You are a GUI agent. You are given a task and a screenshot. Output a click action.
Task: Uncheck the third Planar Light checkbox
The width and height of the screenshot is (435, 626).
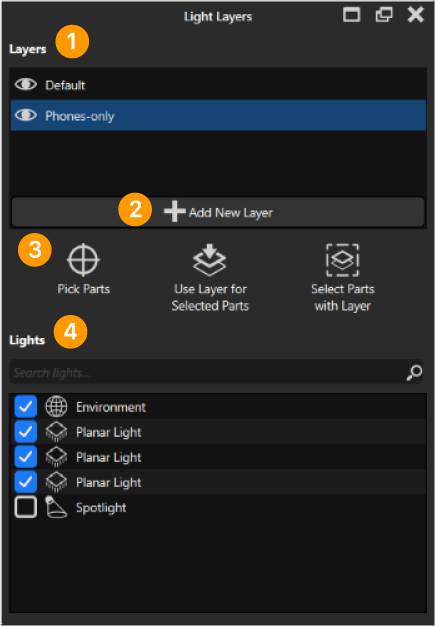coord(26,482)
